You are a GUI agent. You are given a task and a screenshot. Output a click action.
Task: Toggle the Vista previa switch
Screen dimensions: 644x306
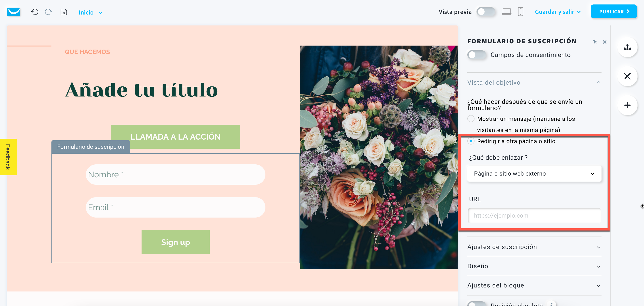(x=486, y=12)
